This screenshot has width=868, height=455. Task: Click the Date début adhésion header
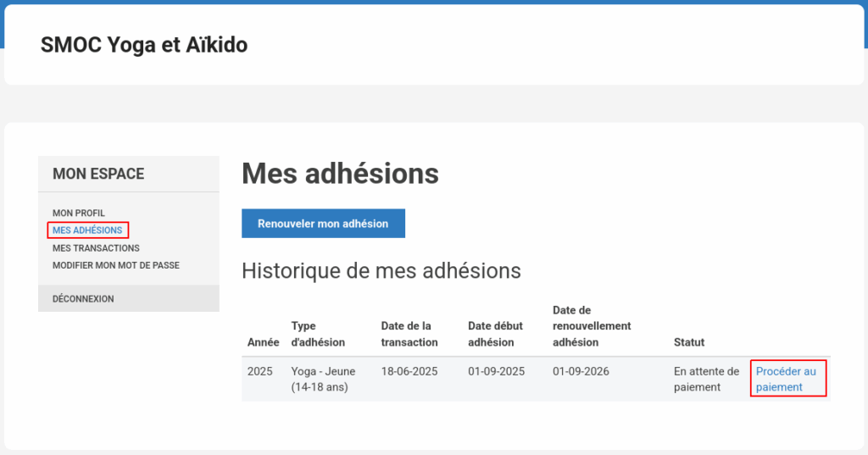(495, 335)
